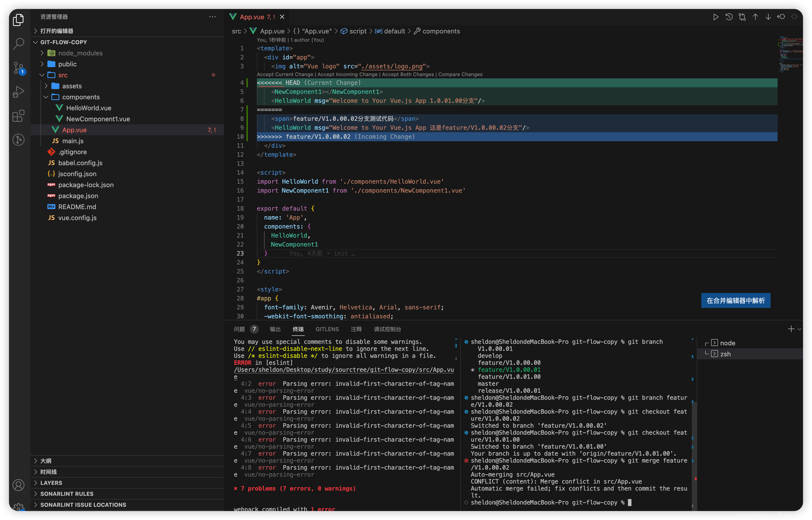Viewport: 812px width, 520px height.
Task: Open package.json file
Action: [x=127, y=196]
